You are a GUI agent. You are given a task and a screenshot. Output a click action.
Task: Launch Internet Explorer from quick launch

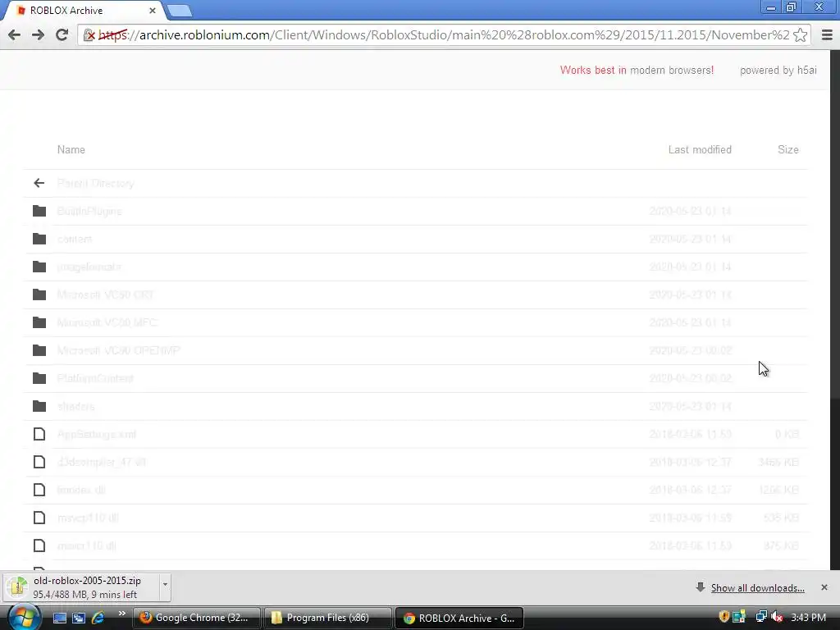pyautogui.click(x=98, y=618)
